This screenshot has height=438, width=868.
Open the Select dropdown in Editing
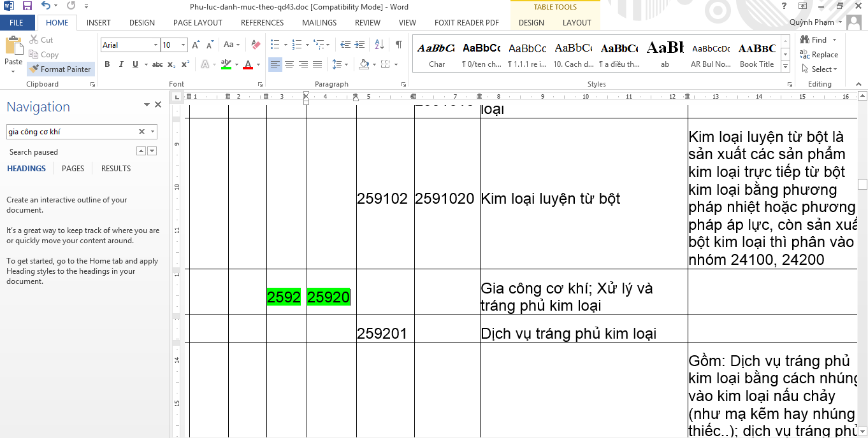pos(819,69)
